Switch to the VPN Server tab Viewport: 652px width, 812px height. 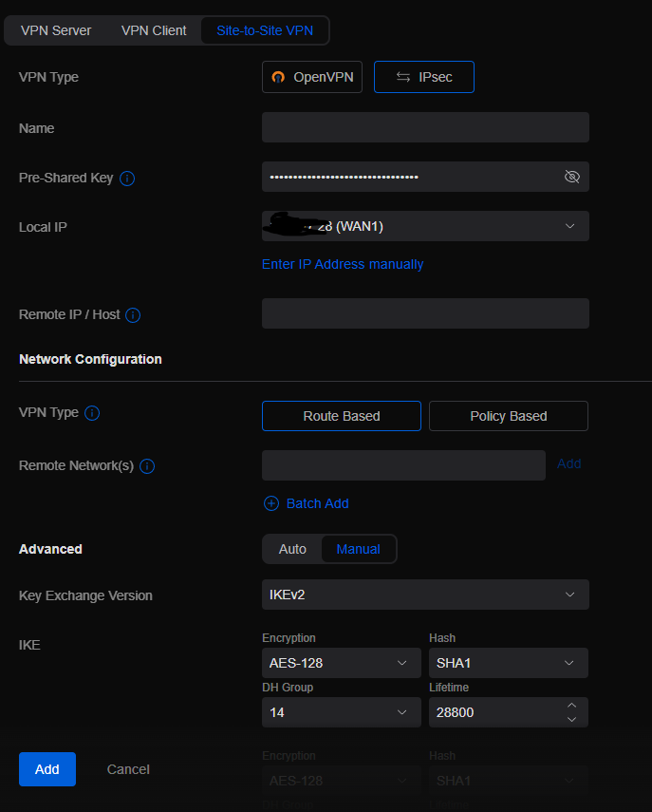(x=56, y=30)
